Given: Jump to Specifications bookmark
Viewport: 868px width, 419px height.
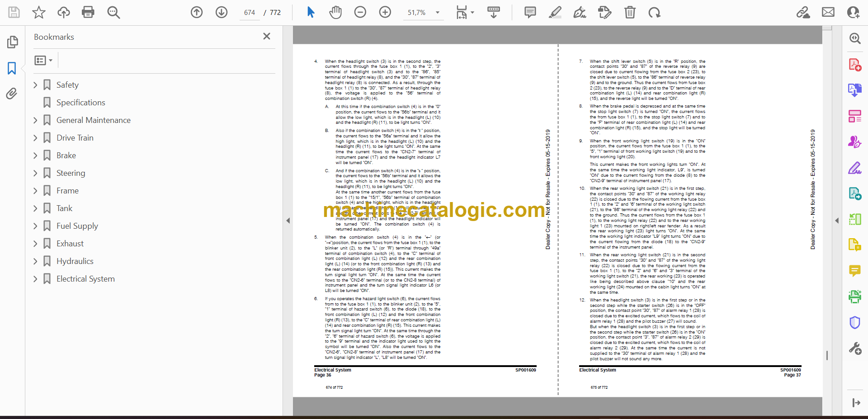Looking at the screenshot, I should [80, 103].
